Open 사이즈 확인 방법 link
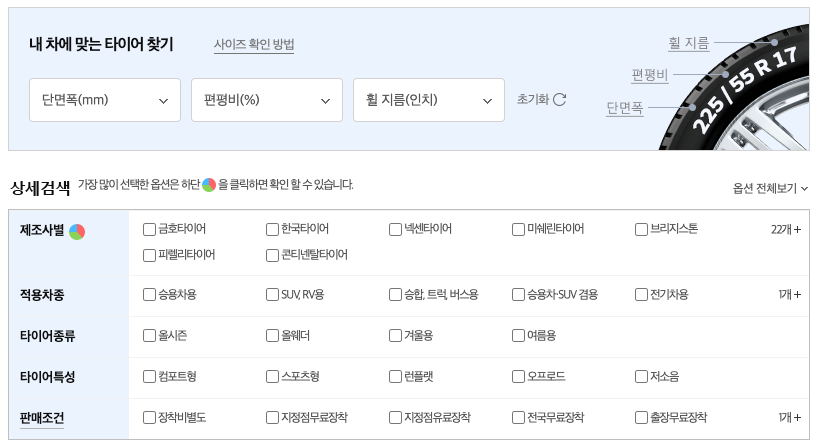The height and width of the screenshot is (446, 815). tap(254, 45)
